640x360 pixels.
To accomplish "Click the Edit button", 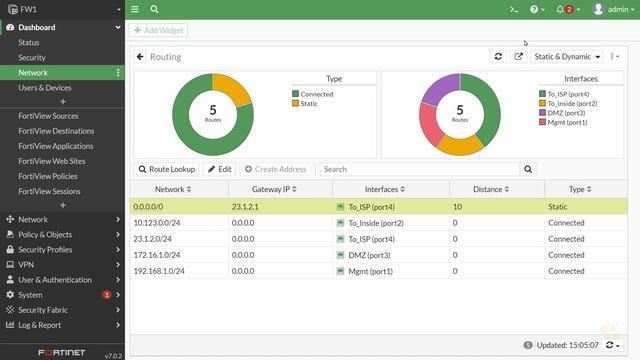I will [220, 169].
